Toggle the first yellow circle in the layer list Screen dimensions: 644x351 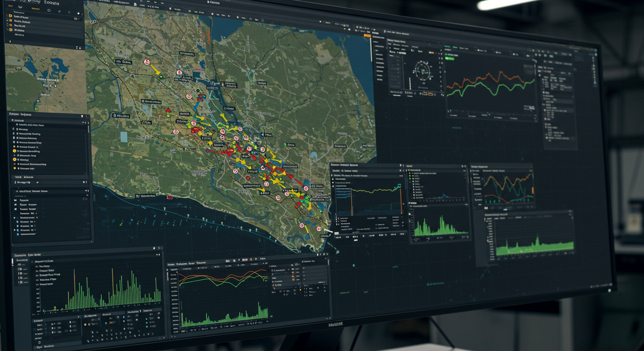pyautogui.click(x=15, y=151)
